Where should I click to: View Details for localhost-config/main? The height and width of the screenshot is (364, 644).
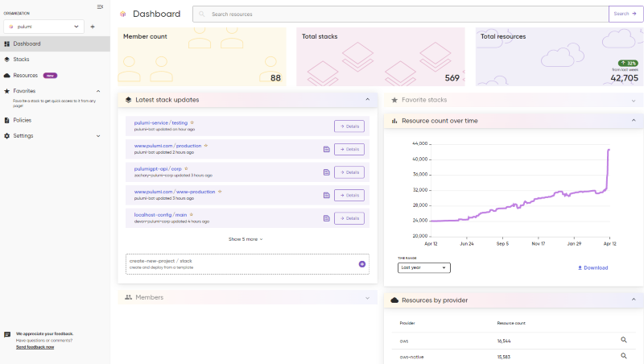[x=349, y=218]
